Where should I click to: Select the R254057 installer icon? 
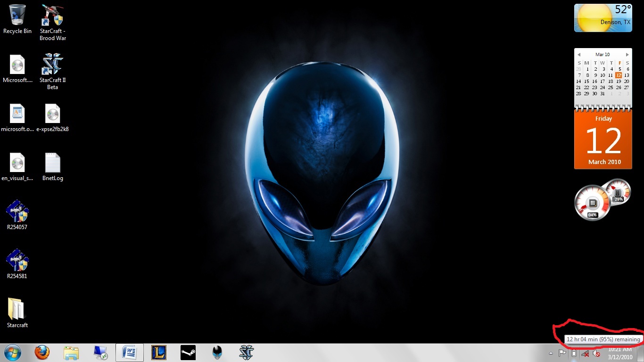(17, 215)
